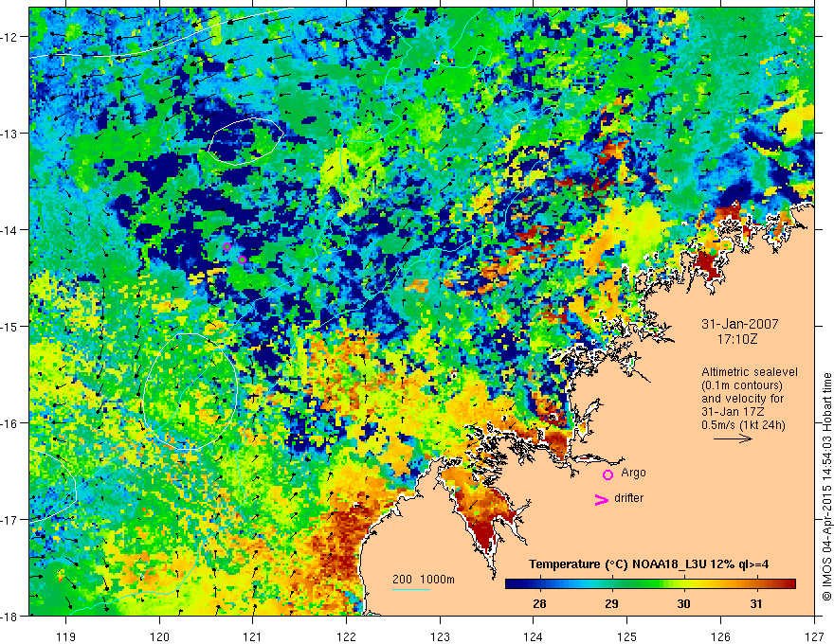Click latitude axis label '-14'
The image size is (834, 644).
coord(10,230)
